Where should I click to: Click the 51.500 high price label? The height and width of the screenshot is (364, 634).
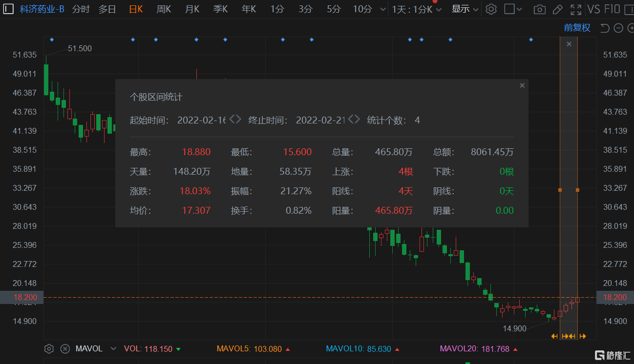point(80,48)
